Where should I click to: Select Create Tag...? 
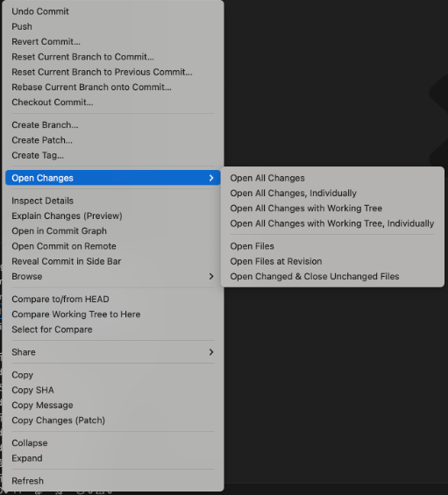point(38,155)
